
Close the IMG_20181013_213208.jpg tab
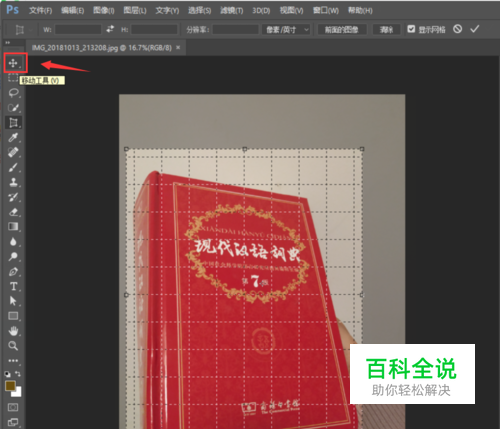pyautogui.click(x=178, y=48)
